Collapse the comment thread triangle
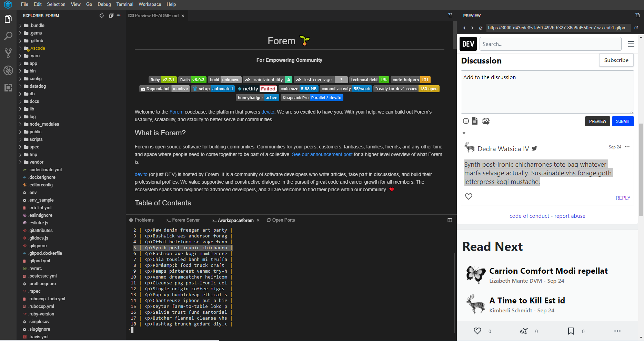Screen dimensions: 644x341 click(x=464, y=133)
